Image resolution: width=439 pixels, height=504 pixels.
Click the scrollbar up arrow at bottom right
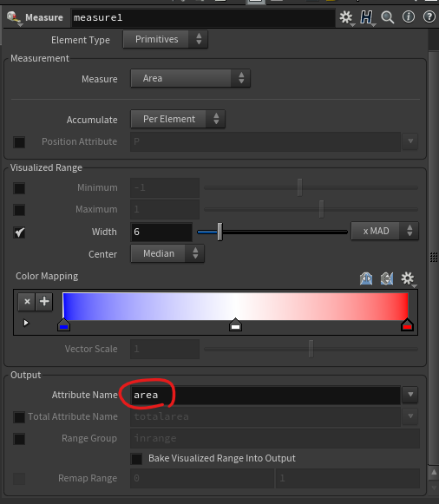434,472
